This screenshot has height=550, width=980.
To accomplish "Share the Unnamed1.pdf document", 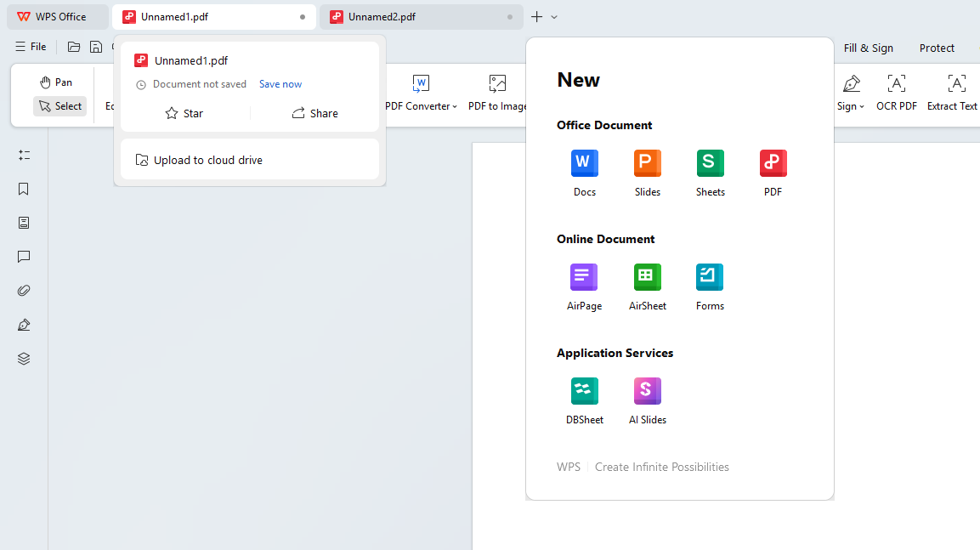I will [315, 113].
